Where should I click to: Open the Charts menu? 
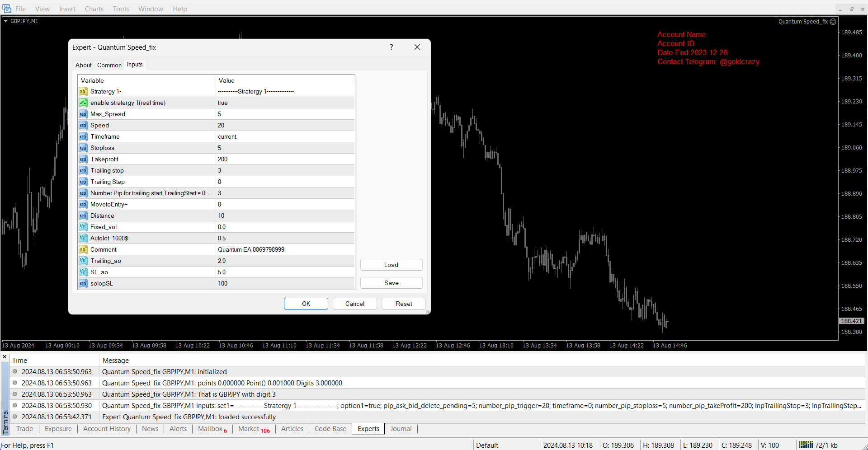click(x=94, y=9)
